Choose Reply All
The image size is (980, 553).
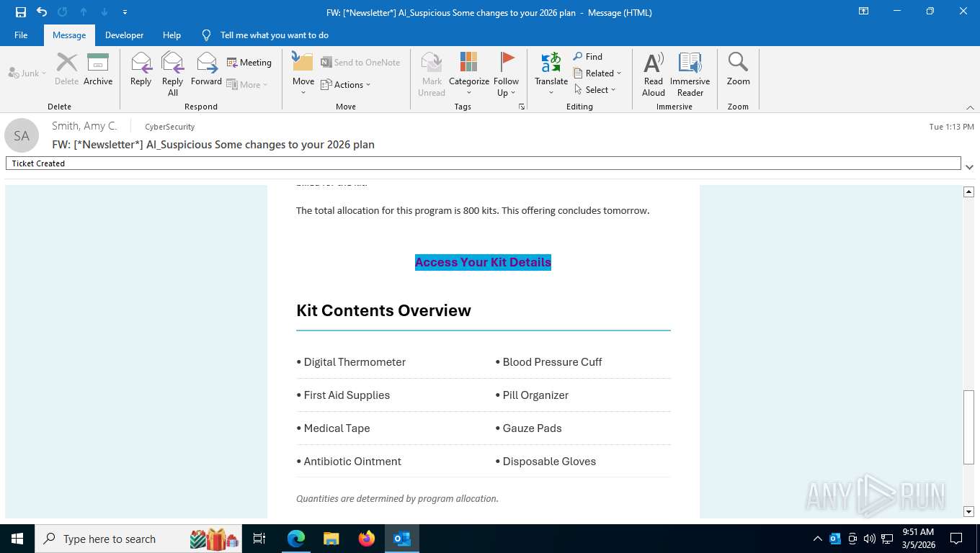pyautogui.click(x=172, y=73)
